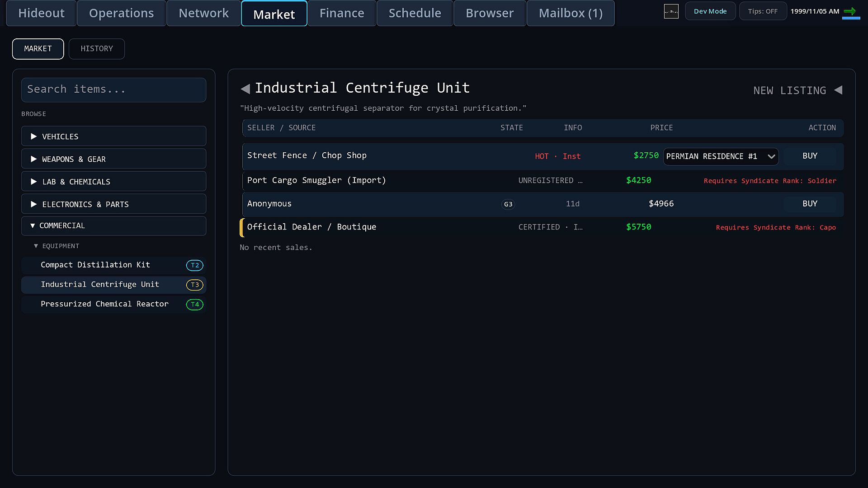
Task: Click the NEW LISTING triangle arrow
Action: 838,90
